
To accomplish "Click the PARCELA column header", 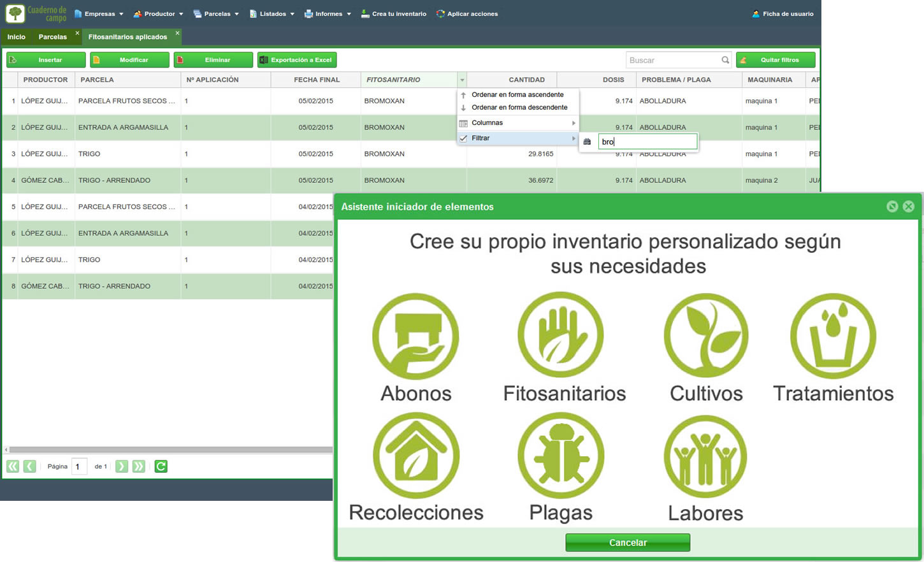I will [127, 80].
